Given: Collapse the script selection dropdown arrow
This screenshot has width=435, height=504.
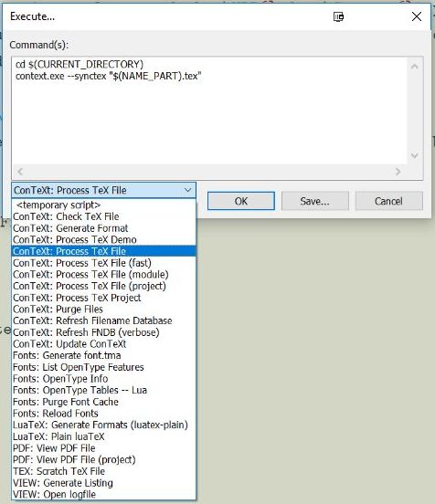Looking at the screenshot, I should pyautogui.click(x=188, y=190).
